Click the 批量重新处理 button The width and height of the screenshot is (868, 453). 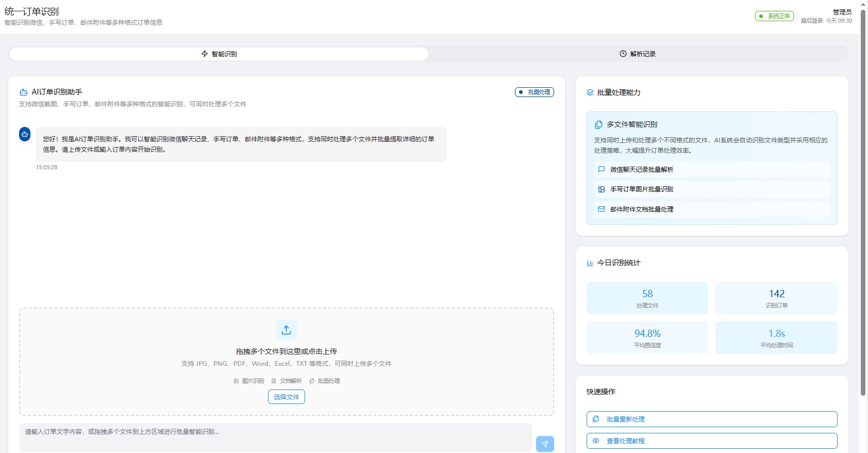[711, 419]
